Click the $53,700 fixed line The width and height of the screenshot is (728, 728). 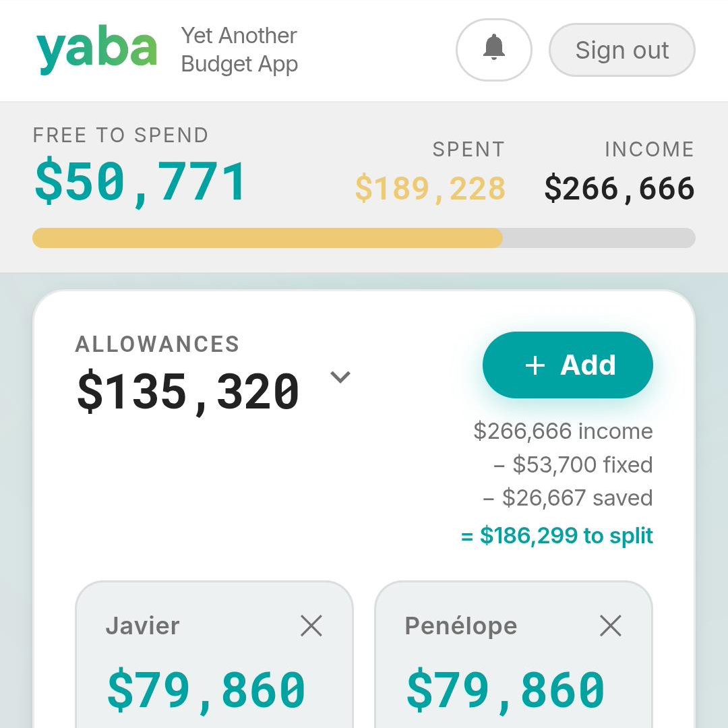click(573, 464)
